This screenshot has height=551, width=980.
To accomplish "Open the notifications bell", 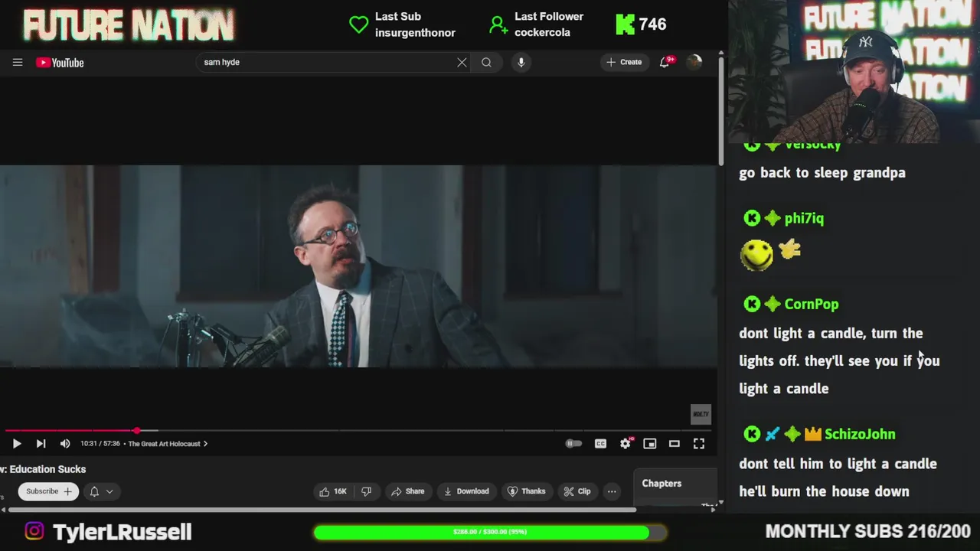I will [665, 62].
